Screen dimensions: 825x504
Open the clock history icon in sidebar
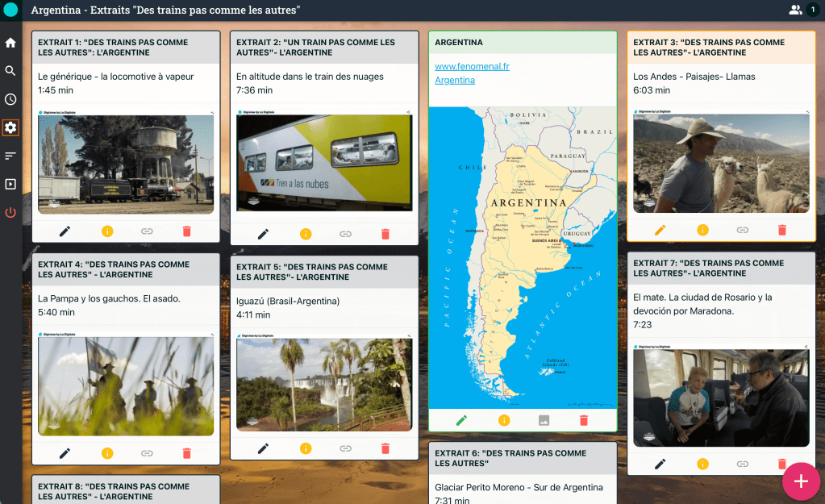10,99
